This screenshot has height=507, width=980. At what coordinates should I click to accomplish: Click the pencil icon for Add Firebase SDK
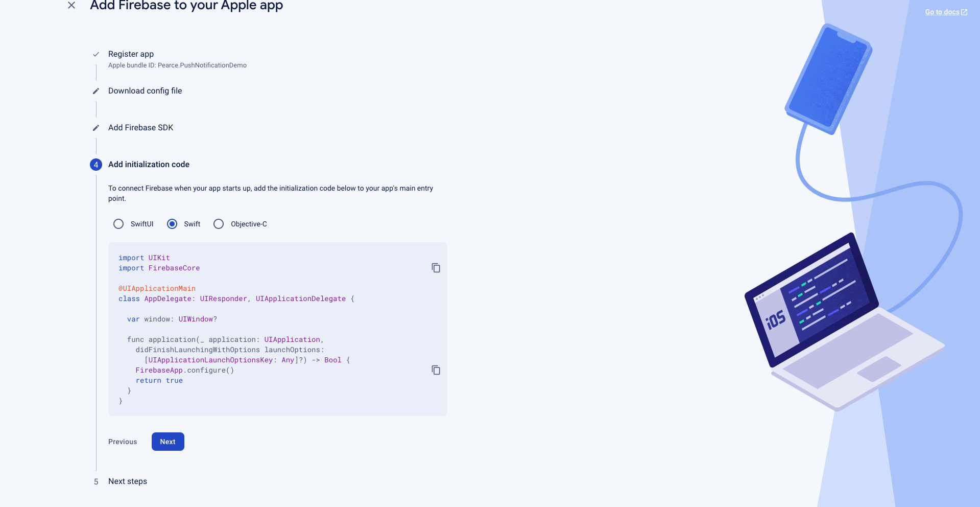[x=95, y=128]
